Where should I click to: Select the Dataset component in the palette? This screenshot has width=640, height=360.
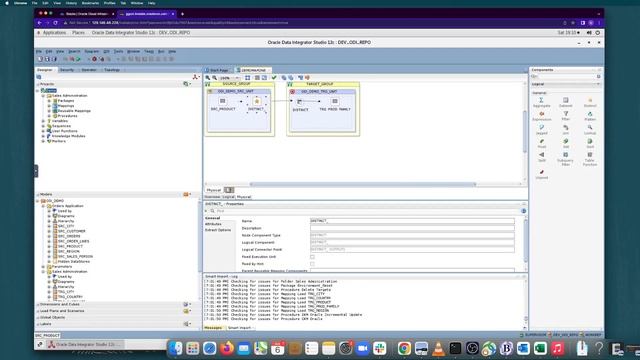(565, 102)
